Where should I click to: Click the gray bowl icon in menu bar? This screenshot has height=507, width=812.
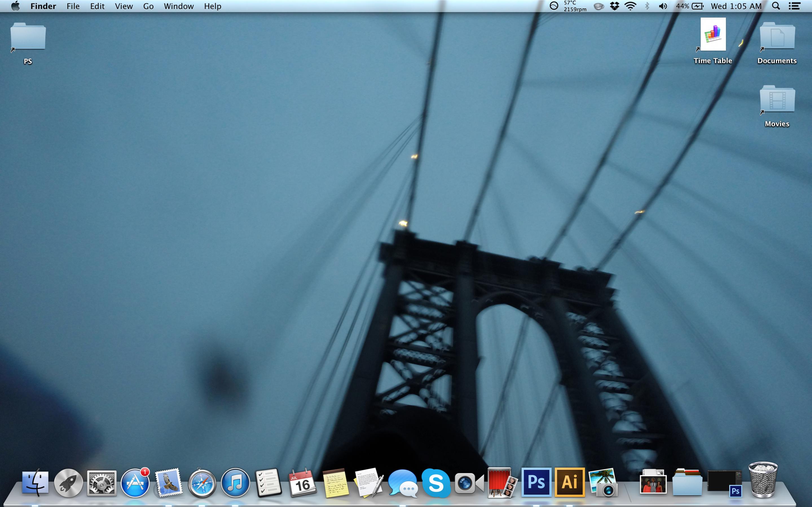pos(598,6)
